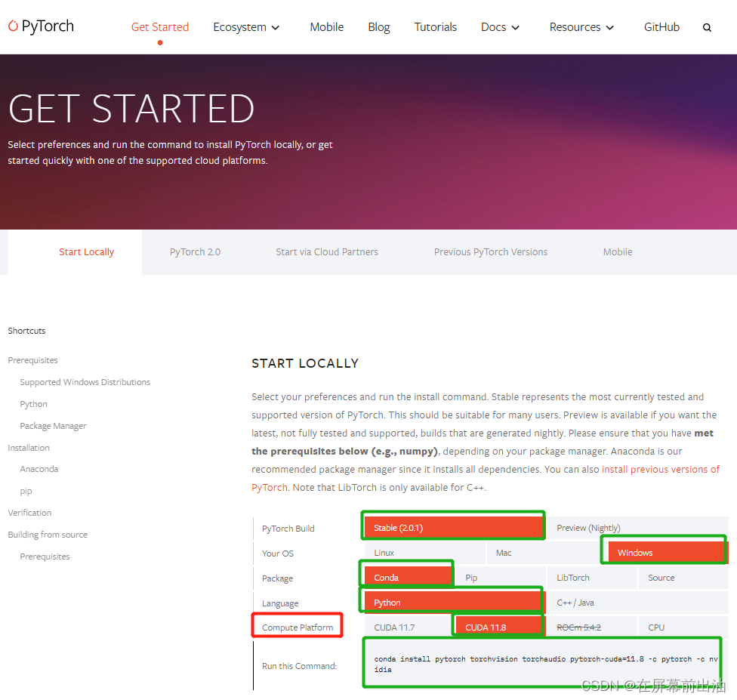Image resolution: width=737 pixels, height=700 pixels.
Task: Click the START LOCALLY heading
Action: (304, 363)
